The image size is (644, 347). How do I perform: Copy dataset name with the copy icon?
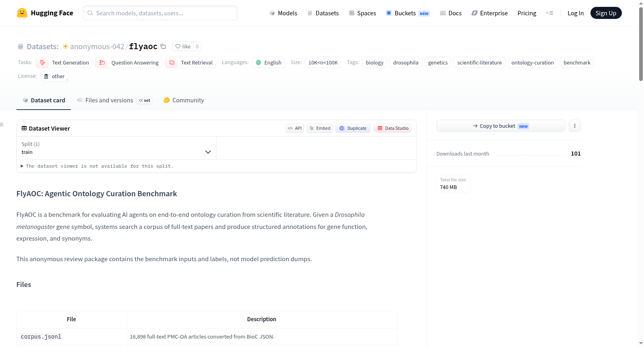[x=163, y=46]
